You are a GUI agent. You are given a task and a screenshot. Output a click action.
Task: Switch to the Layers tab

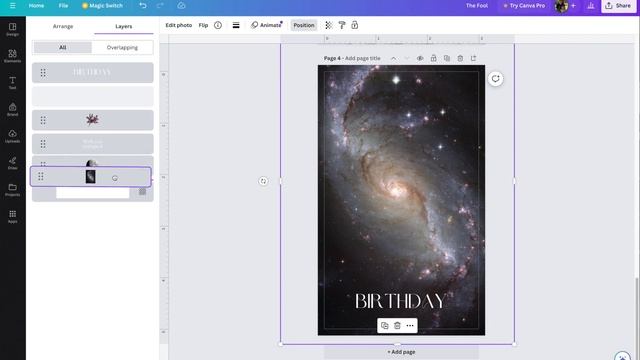(123, 26)
